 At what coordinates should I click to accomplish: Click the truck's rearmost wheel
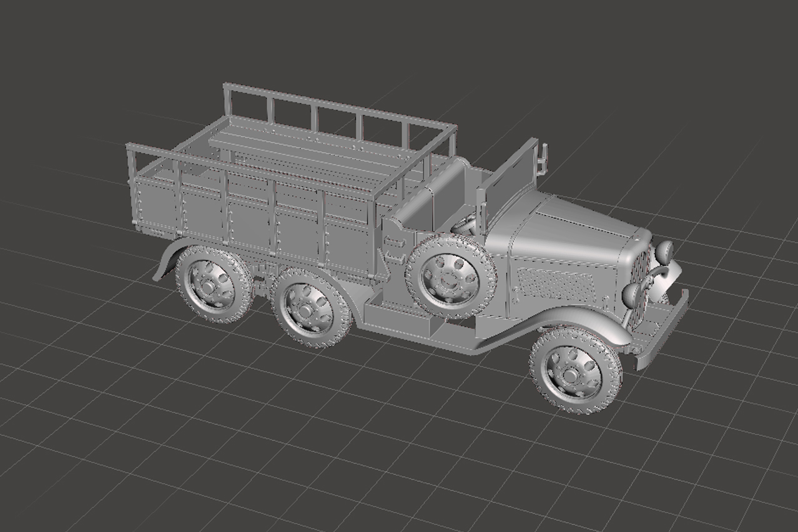pos(214,285)
